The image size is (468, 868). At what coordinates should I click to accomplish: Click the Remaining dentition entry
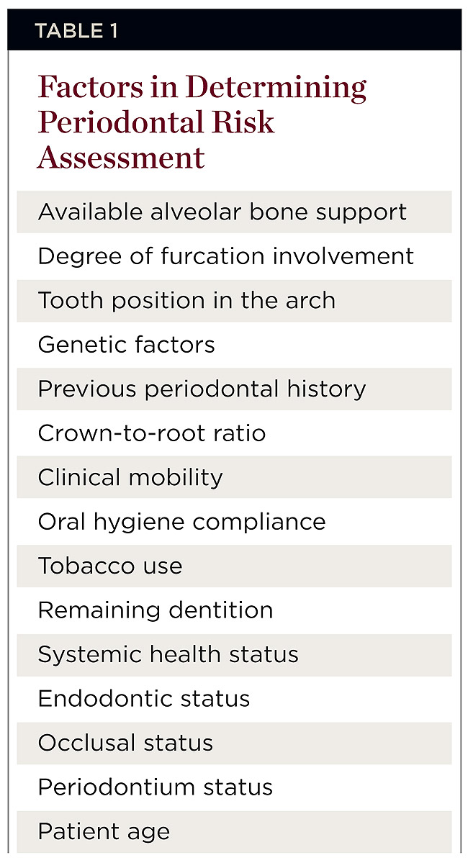point(156,610)
